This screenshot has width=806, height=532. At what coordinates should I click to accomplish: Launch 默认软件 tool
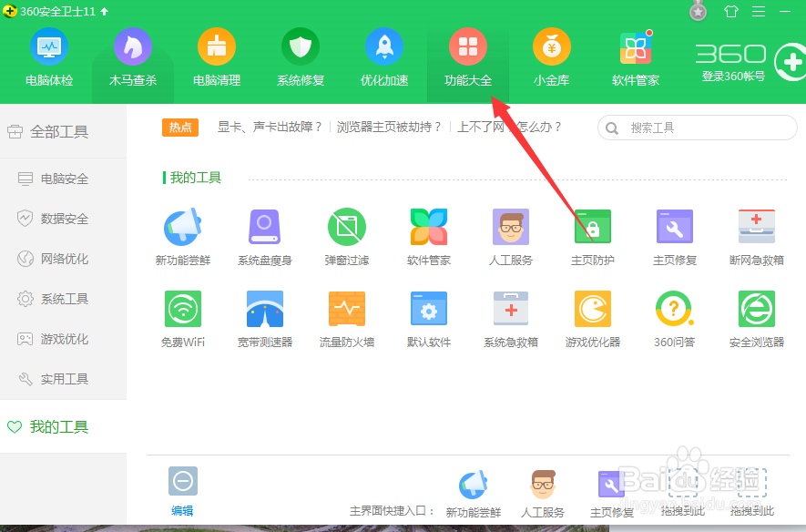click(x=429, y=319)
